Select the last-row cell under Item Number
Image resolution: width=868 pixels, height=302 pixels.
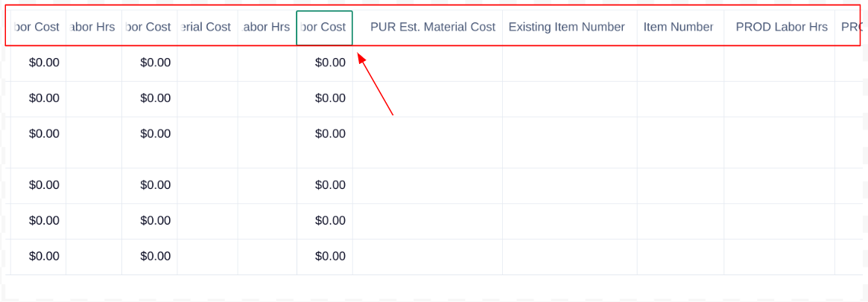pos(680,257)
